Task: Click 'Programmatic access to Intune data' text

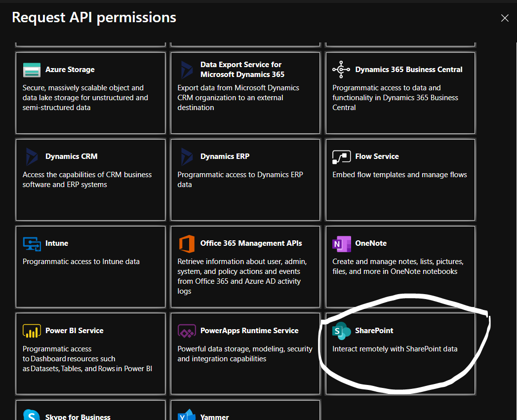Action: coord(81,262)
